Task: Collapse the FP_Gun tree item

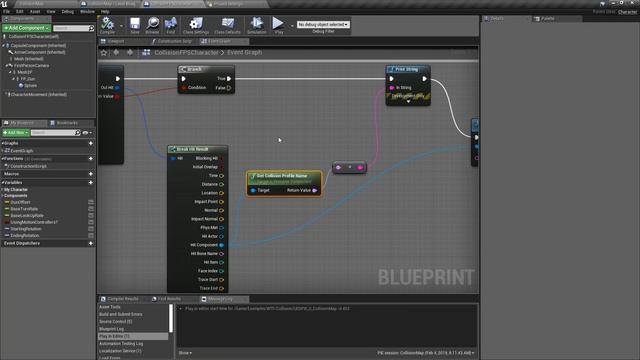Action: 13,79
